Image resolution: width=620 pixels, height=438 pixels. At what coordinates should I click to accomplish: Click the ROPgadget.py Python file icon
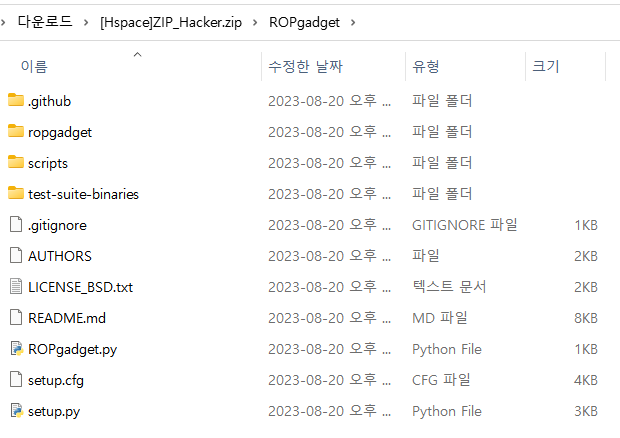(16, 349)
